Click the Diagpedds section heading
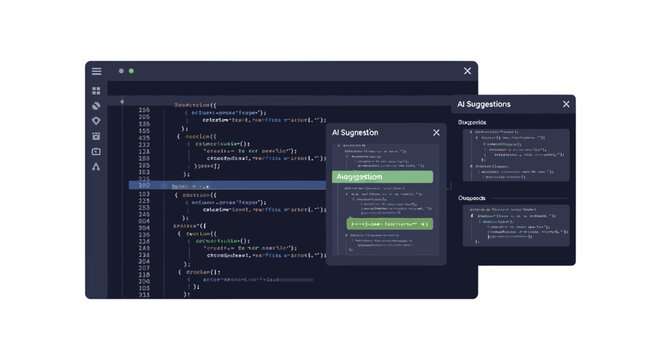The width and height of the screenshot is (661, 360). tap(472, 122)
